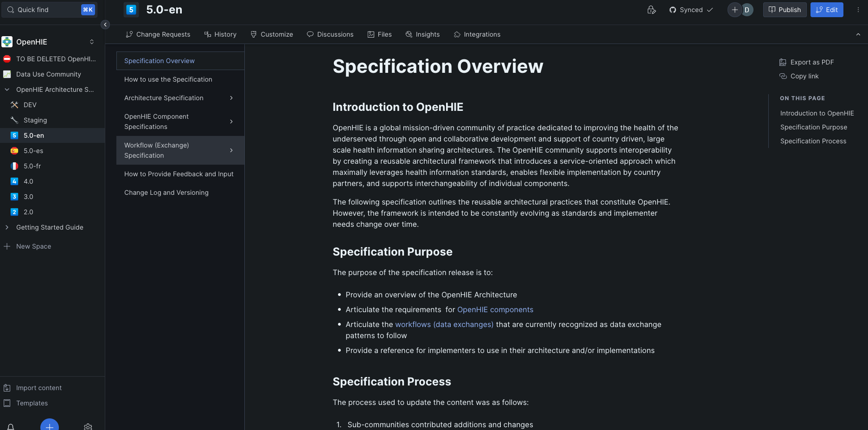Screen dimensions: 868x430
Task: Open settings gear in sidebar
Action: point(88,427)
